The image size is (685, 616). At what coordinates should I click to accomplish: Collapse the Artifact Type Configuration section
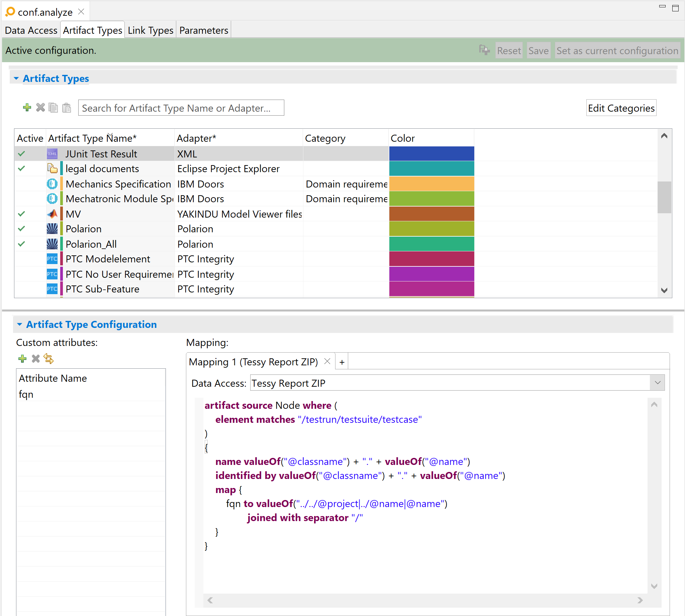pos(20,325)
